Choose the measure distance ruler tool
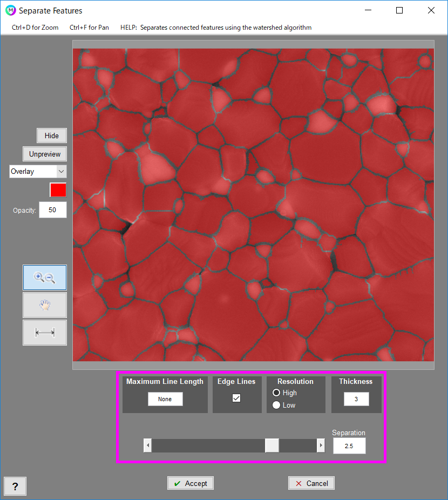 click(x=45, y=333)
